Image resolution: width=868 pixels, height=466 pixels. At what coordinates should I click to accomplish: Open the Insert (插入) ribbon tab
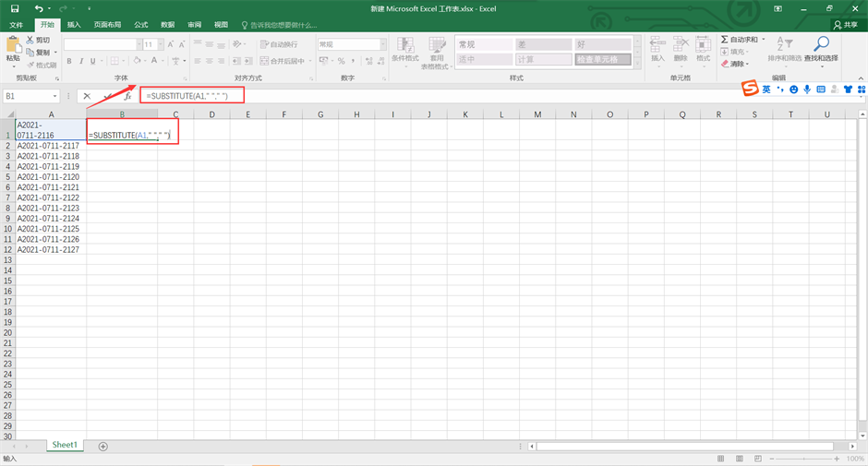(x=74, y=25)
